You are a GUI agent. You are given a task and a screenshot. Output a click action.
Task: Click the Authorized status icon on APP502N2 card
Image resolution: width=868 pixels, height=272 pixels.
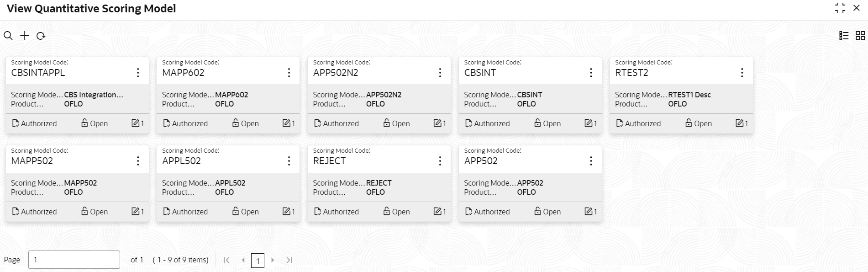tap(317, 123)
